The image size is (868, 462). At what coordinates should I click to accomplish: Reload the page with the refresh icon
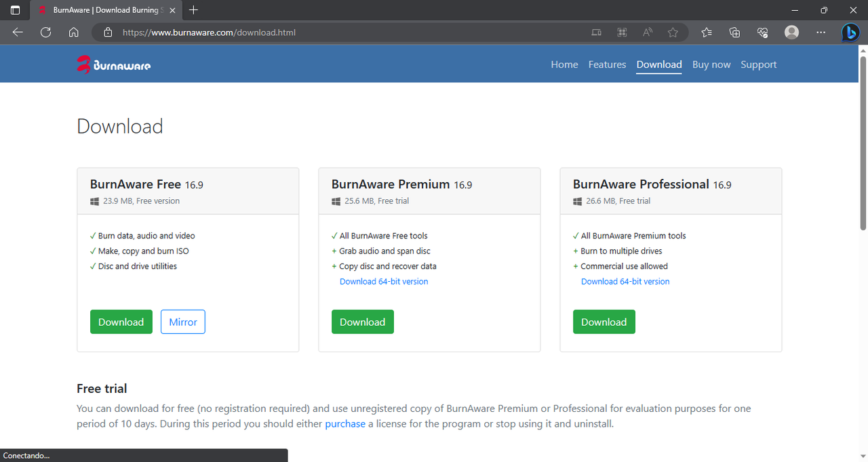(x=46, y=32)
